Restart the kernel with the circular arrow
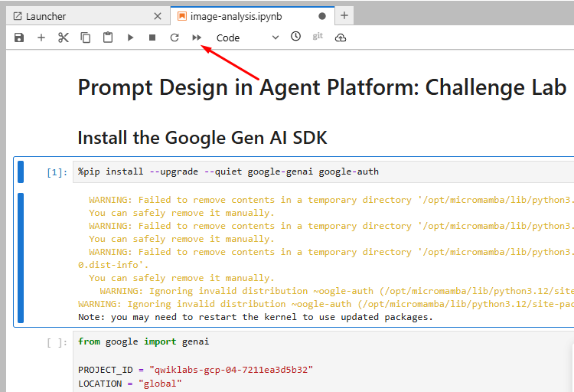 [x=174, y=38]
